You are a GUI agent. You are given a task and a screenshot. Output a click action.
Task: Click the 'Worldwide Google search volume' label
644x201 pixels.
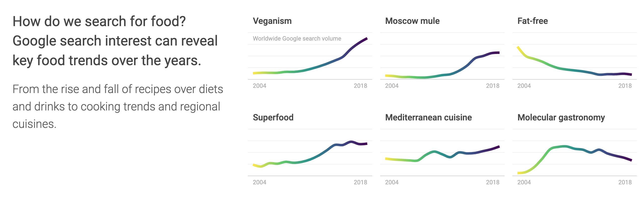coord(297,39)
